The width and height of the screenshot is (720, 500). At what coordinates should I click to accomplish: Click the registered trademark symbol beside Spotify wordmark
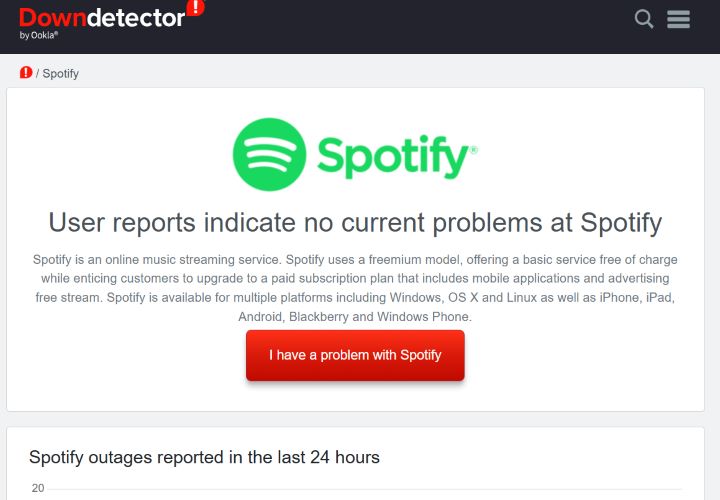pyautogui.click(x=473, y=150)
